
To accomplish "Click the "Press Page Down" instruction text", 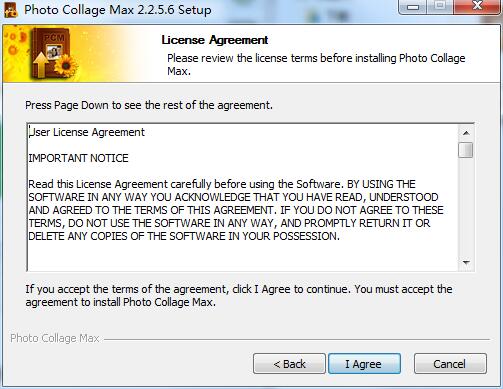I will [x=149, y=105].
